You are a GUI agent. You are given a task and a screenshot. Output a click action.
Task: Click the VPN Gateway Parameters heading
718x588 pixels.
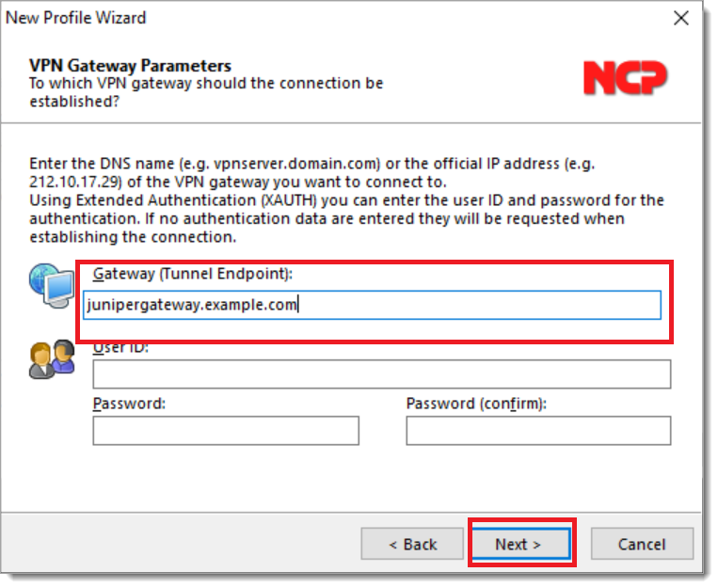point(130,66)
